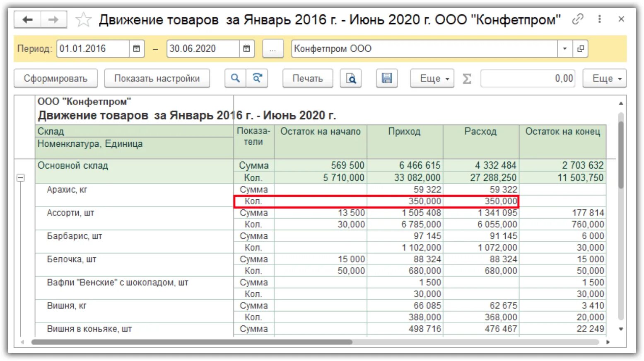
Task: Click the Расход column header
Action: click(481, 141)
